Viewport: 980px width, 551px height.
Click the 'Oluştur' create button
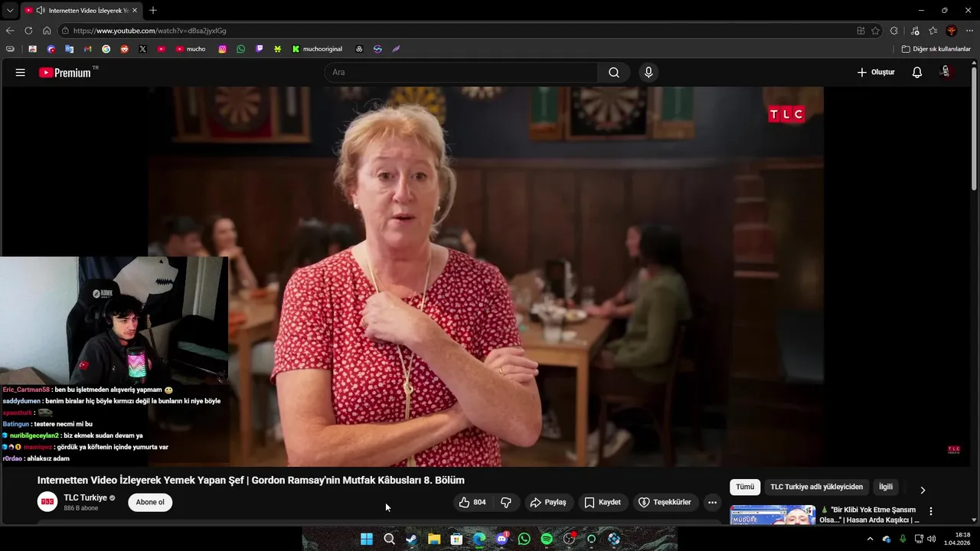tap(876, 73)
